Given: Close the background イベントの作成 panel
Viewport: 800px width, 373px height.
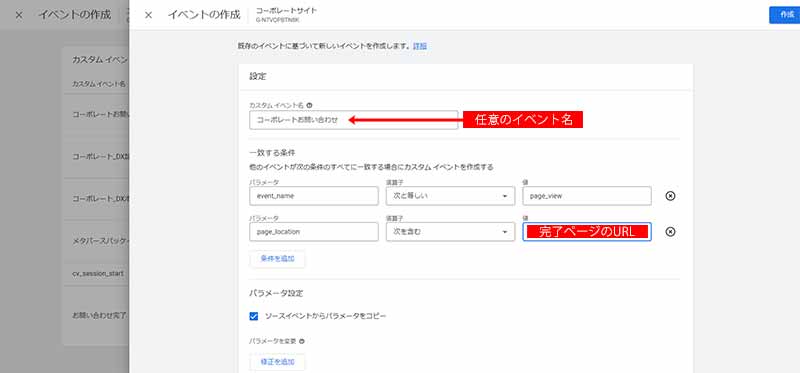Looking at the screenshot, I should tap(19, 15).
